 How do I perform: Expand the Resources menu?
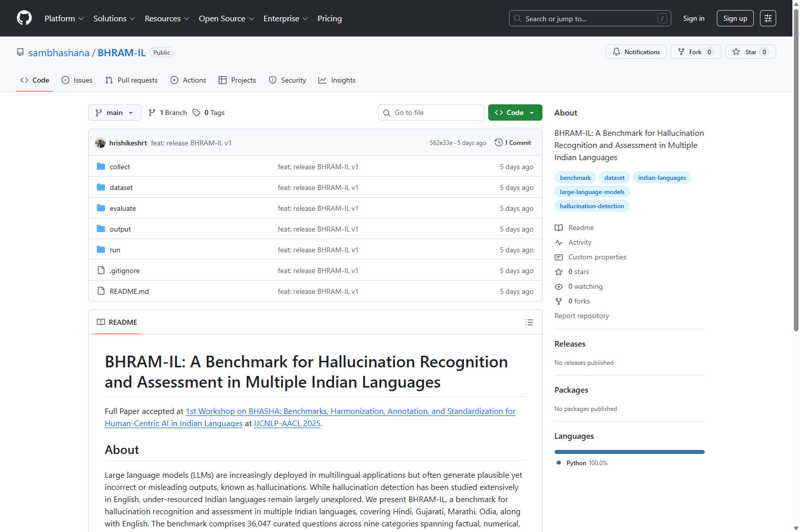[x=167, y=18]
